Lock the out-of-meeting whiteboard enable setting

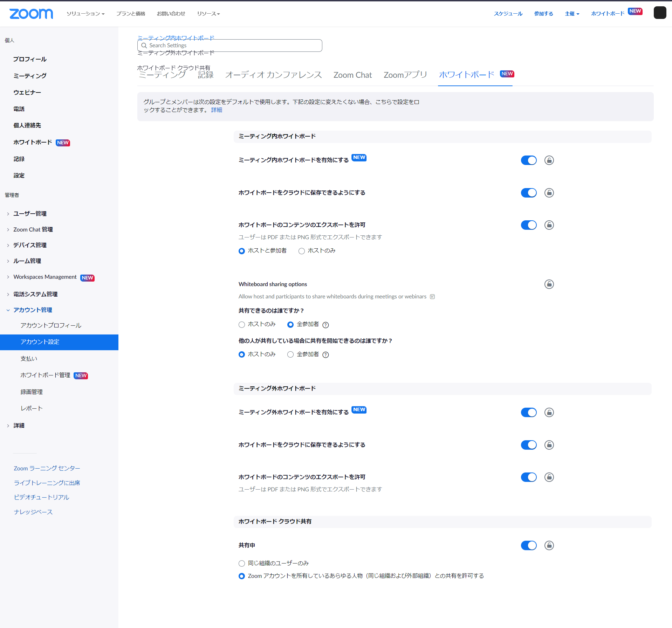549,413
